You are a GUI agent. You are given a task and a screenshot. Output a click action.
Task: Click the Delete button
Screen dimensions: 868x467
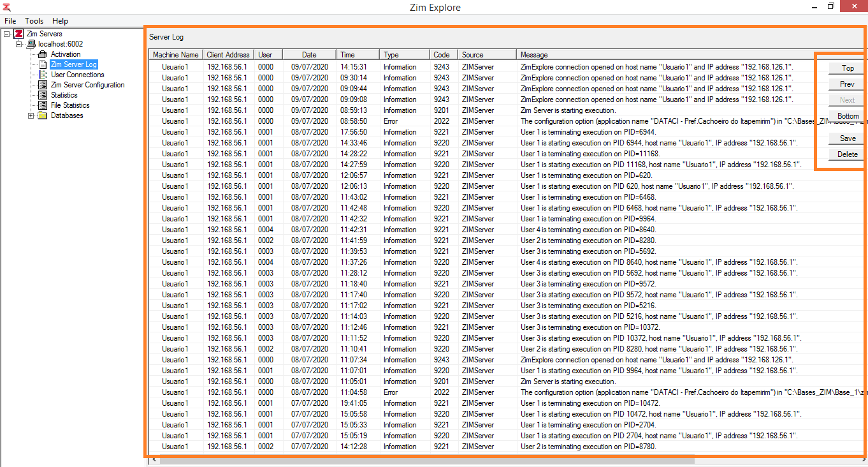click(x=847, y=154)
